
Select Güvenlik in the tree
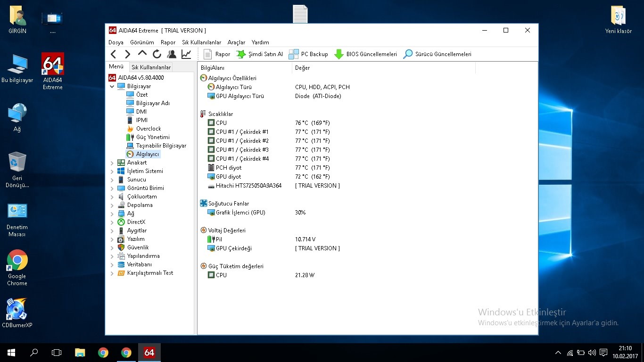click(133, 247)
